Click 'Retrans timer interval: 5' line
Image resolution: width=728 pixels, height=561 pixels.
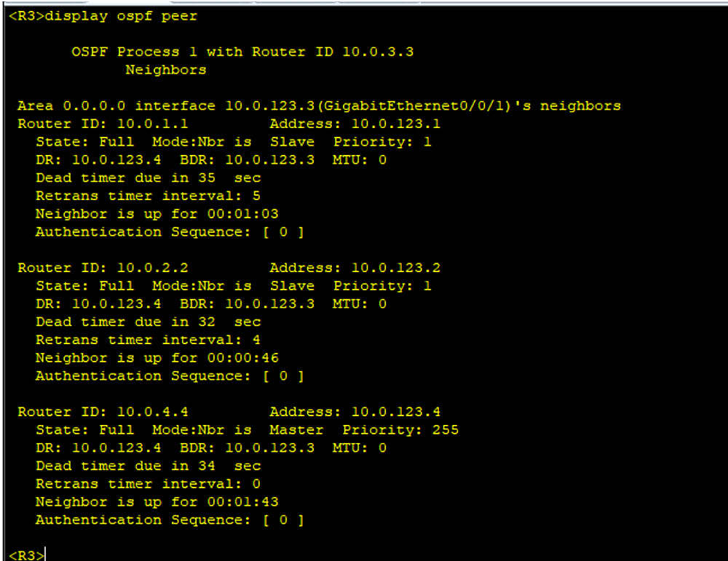click(x=148, y=196)
